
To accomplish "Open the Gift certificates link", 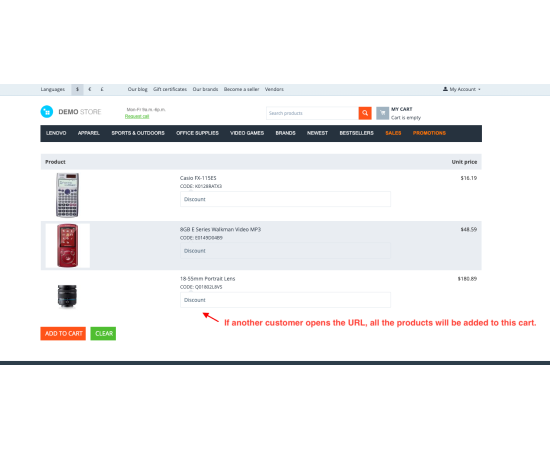I will click(170, 89).
